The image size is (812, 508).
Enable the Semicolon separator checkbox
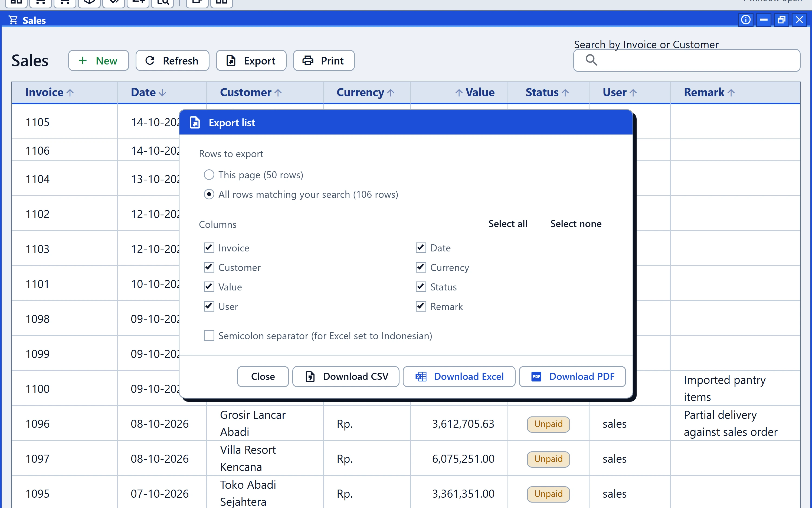pos(209,336)
